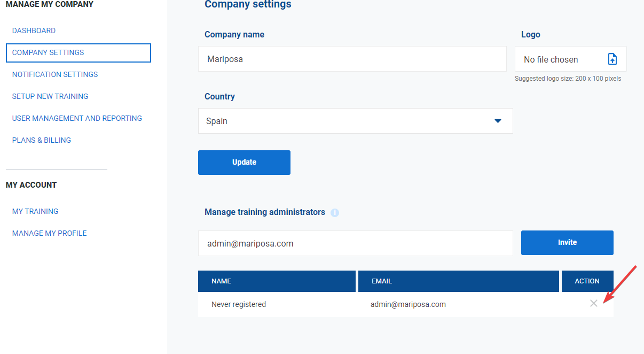Expand the country selector chevron
This screenshot has height=354, width=644.
coord(498,121)
